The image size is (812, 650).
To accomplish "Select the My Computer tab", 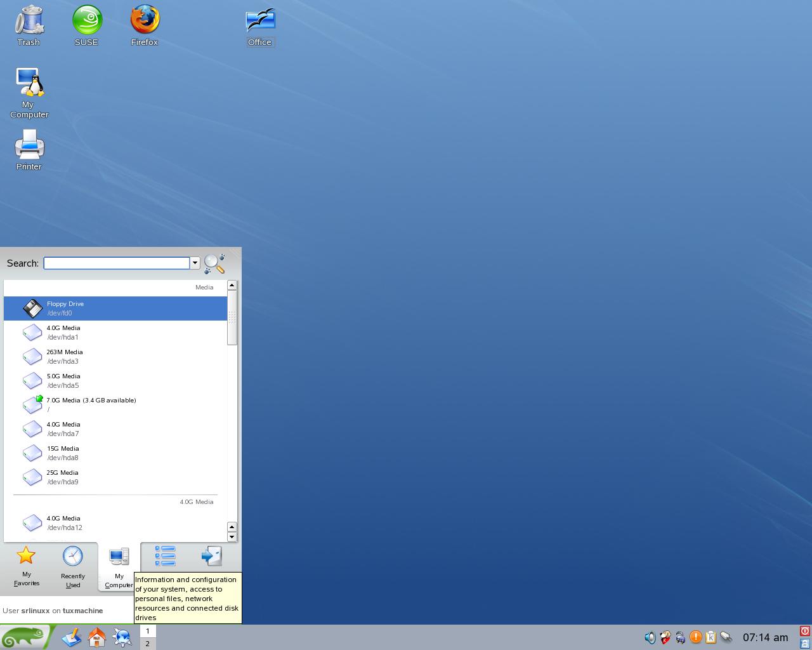I will [x=119, y=567].
